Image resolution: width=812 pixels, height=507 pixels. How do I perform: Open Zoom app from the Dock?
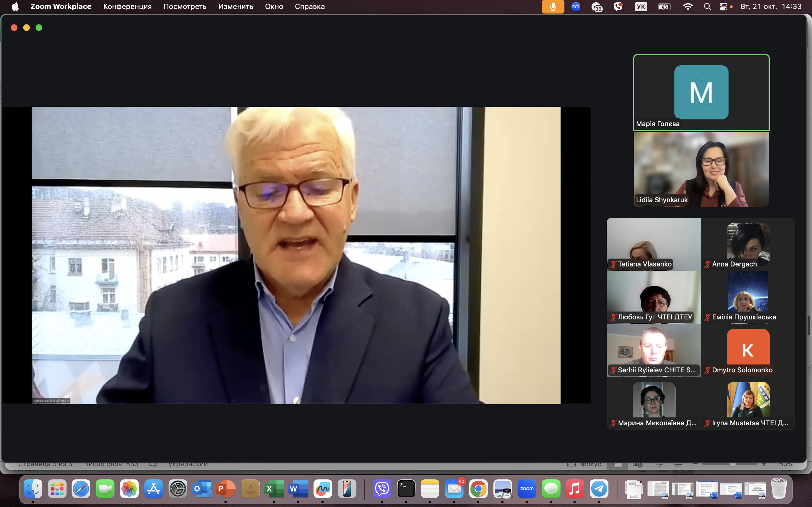click(x=526, y=489)
